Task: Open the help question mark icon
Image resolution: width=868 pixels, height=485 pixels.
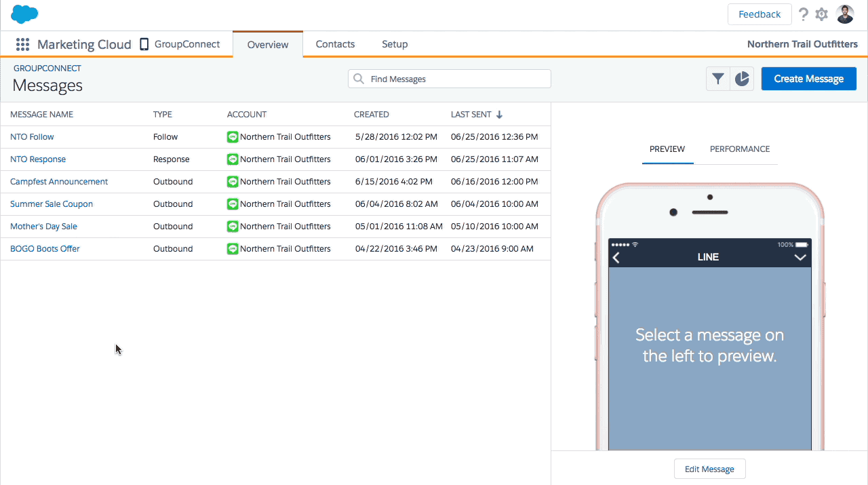Action: 804,14
